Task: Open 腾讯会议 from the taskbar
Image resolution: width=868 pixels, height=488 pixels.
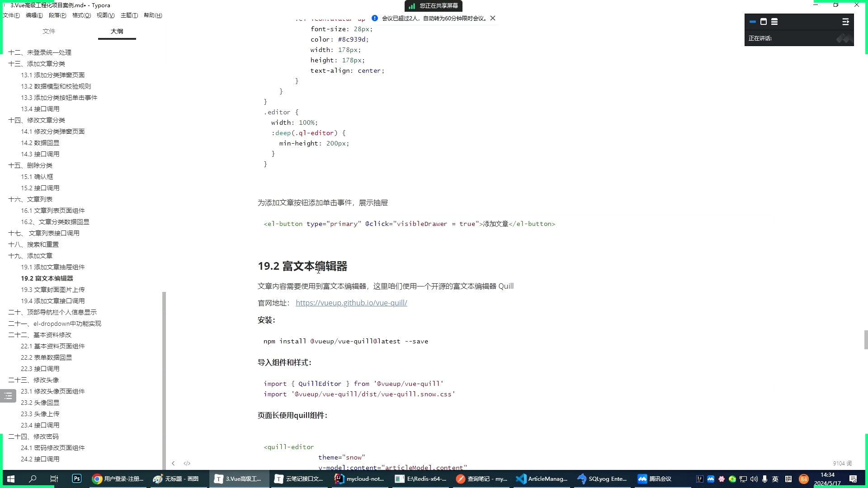Action: tap(653, 479)
